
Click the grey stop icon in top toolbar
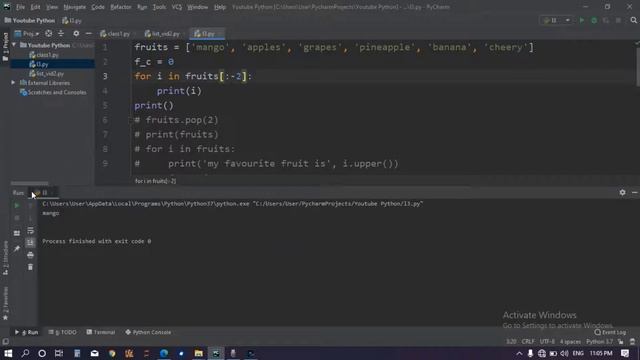pos(618,20)
